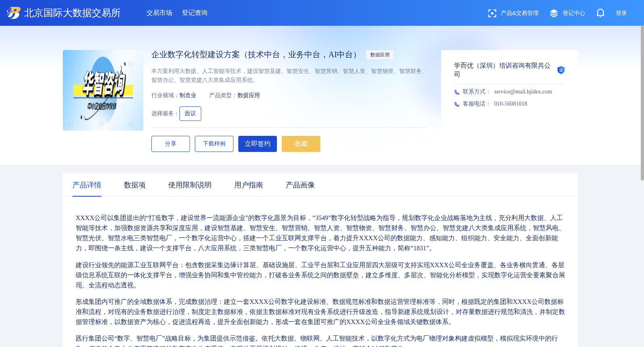Open the 交易市场 menu
Image resolution: width=644 pixels, height=347 pixels.
tap(159, 13)
